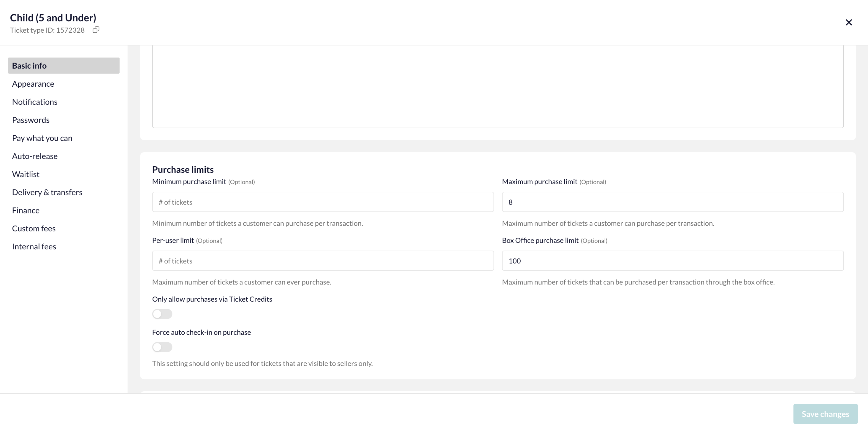Click the 'This setting should only be used' note

click(x=262, y=364)
